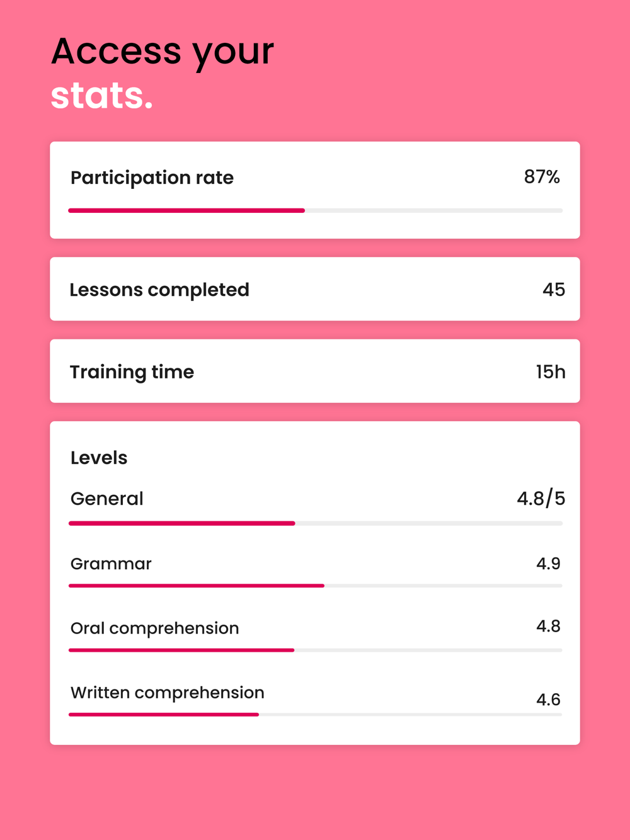Click the Participation rate progress bar

[315, 210]
